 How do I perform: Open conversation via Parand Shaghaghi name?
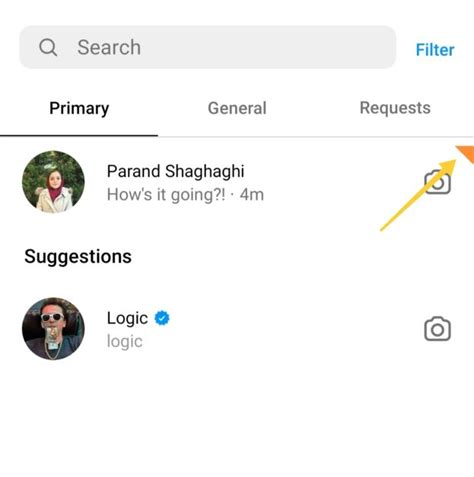pyautogui.click(x=176, y=171)
